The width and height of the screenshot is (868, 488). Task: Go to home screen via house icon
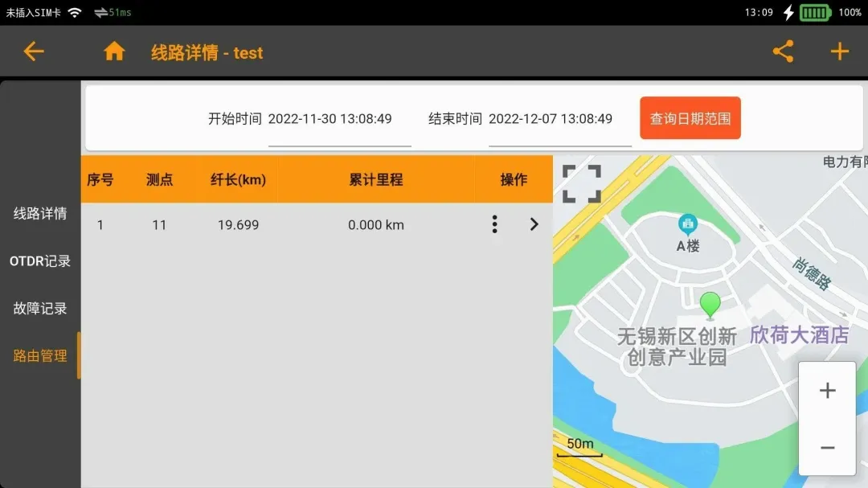pyautogui.click(x=114, y=51)
